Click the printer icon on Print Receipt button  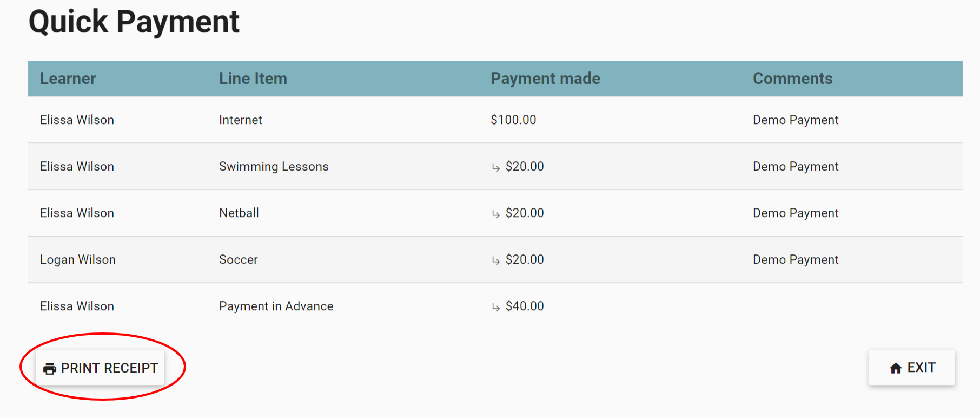(x=50, y=368)
